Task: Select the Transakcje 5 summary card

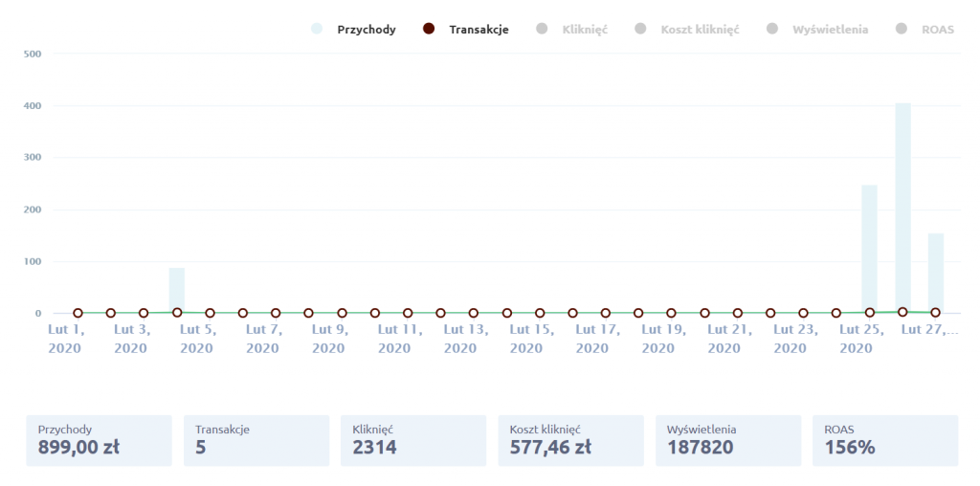Action: [x=256, y=440]
